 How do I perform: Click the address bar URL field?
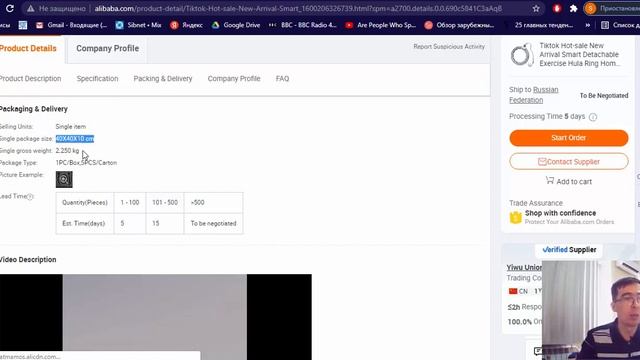(x=298, y=9)
